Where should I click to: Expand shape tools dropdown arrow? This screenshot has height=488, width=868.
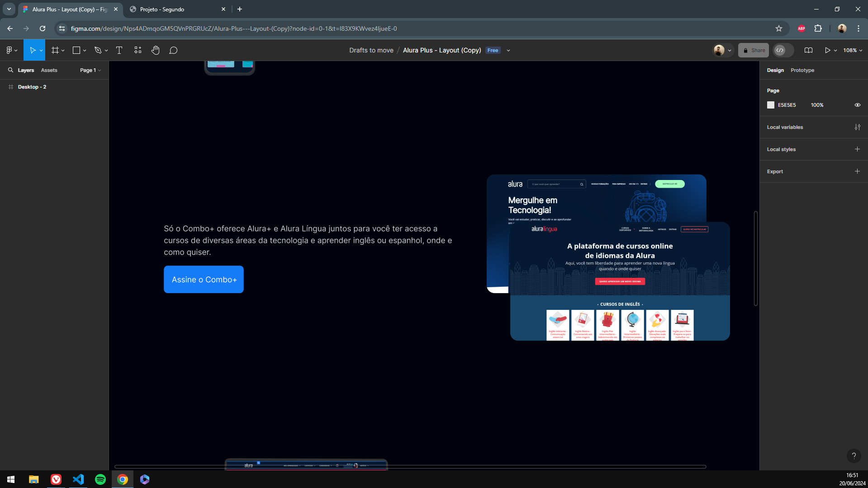85,51
